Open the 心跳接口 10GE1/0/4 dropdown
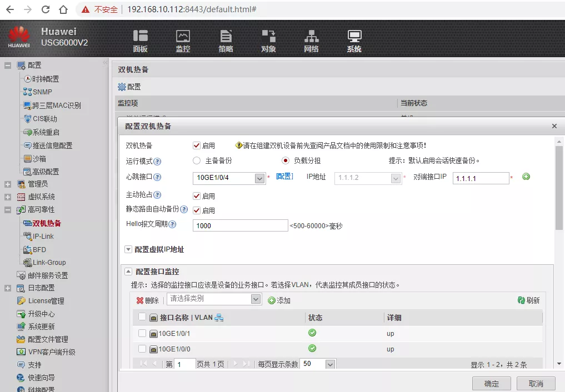565x392 pixels. coord(259,179)
